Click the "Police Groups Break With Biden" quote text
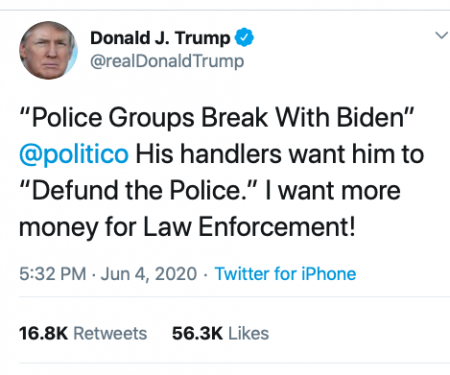Image resolution: width=450 pixels, height=375 pixels. tap(217, 118)
